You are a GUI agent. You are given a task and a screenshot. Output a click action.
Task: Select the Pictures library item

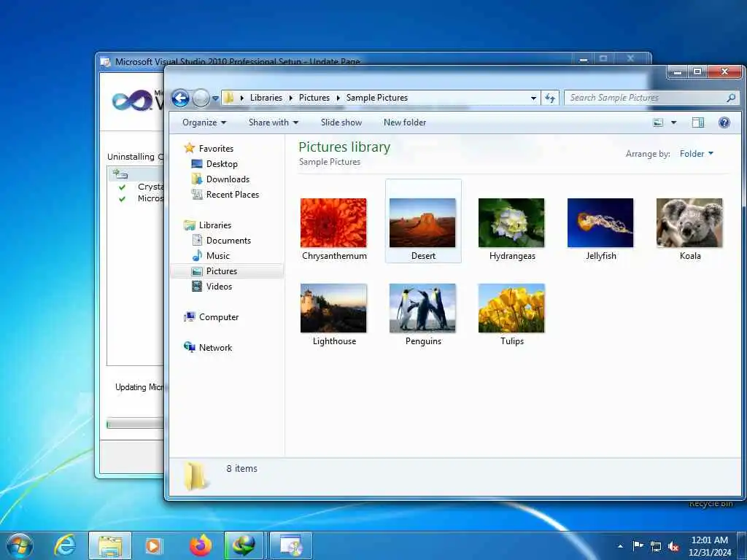(227, 271)
